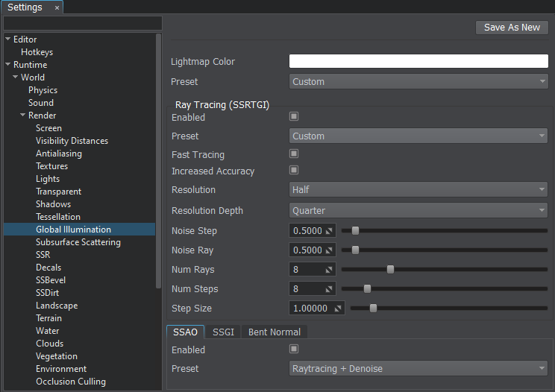Select Shadows in the settings tree

53,204
